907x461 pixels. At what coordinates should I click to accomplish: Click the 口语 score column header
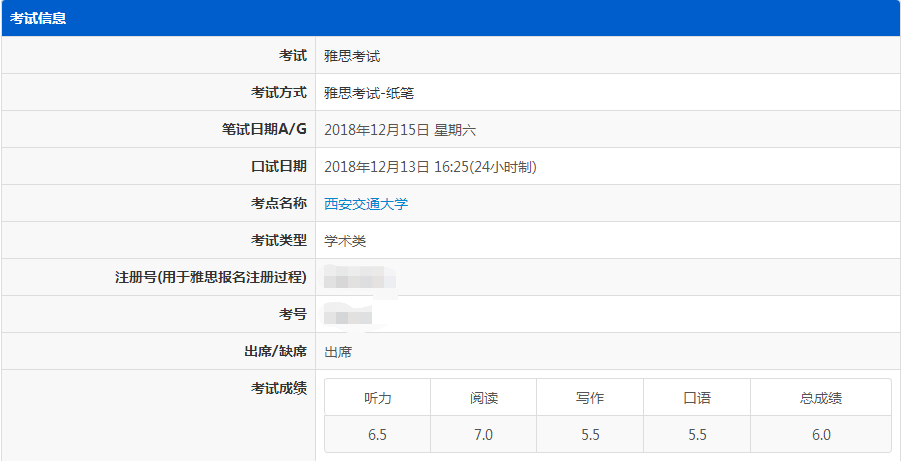pos(697,398)
